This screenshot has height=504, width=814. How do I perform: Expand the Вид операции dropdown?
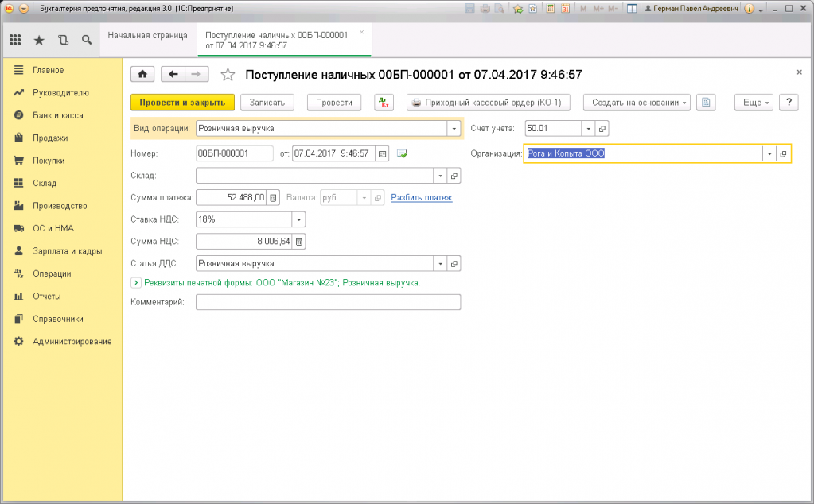tap(454, 128)
